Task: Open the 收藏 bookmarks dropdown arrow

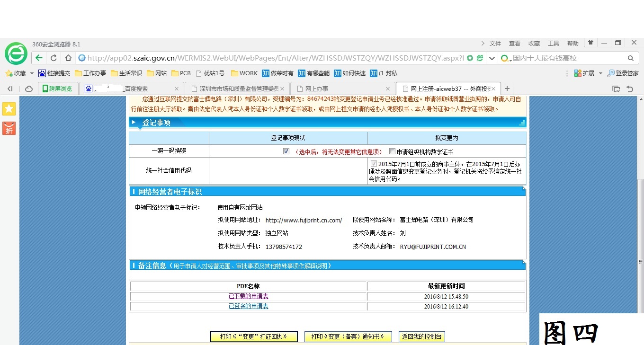Action: click(32, 73)
